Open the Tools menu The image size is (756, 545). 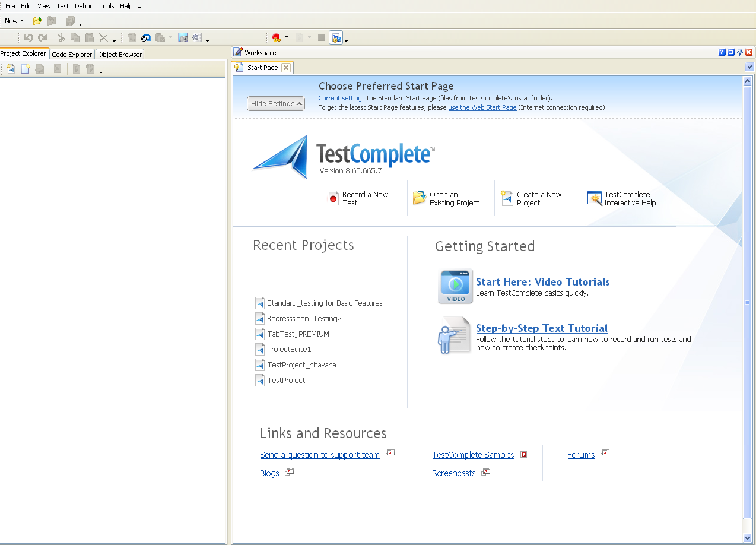[x=106, y=6]
